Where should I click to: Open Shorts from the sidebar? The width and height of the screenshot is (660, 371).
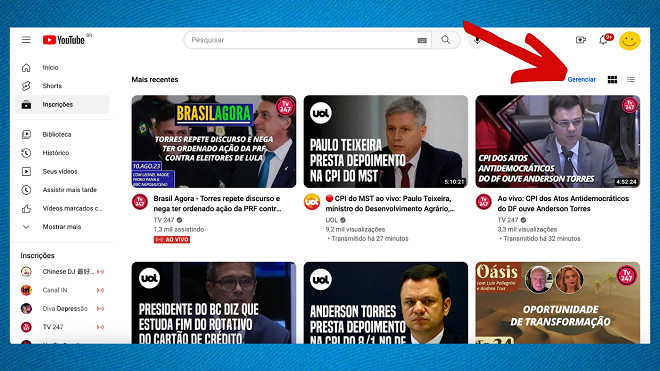pos(62,86)
